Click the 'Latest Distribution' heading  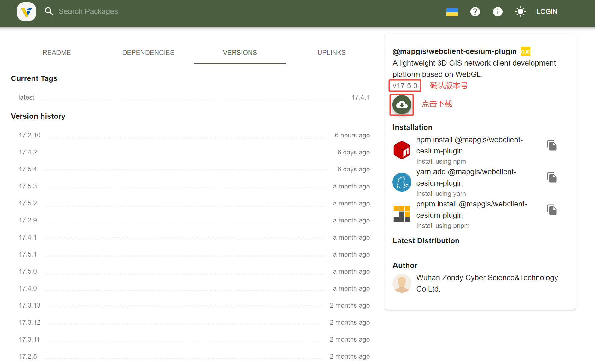coord(426,241)
